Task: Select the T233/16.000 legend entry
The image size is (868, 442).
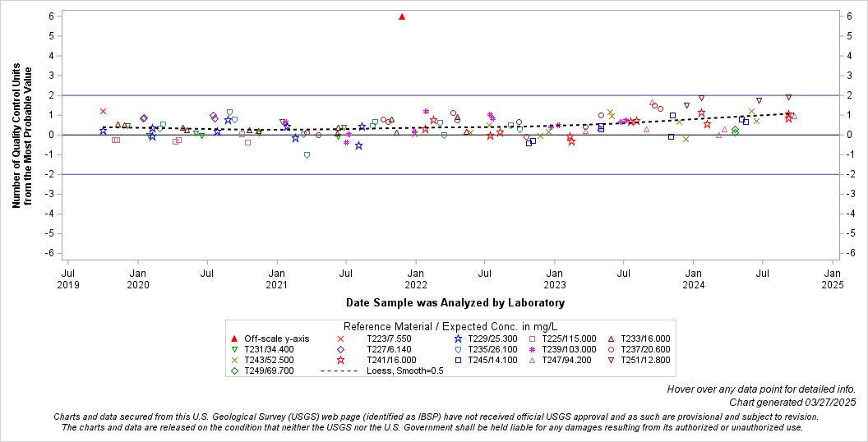Action: (x=639, y=338)
